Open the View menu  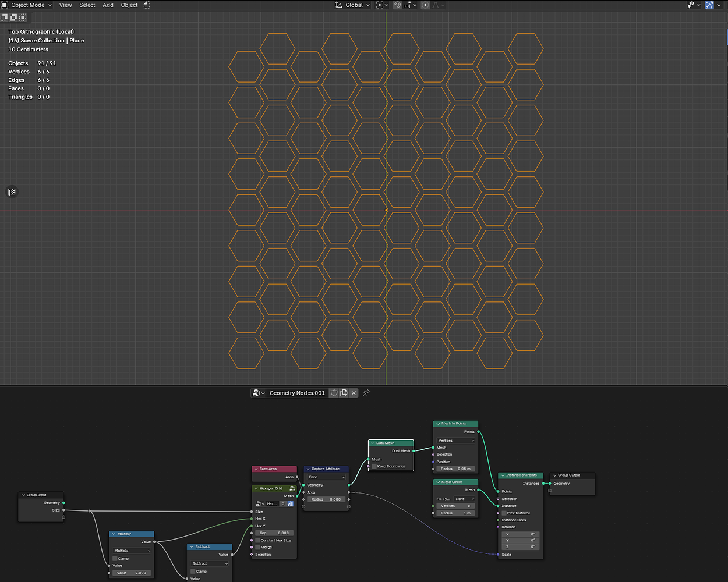(x=66, y=5)
